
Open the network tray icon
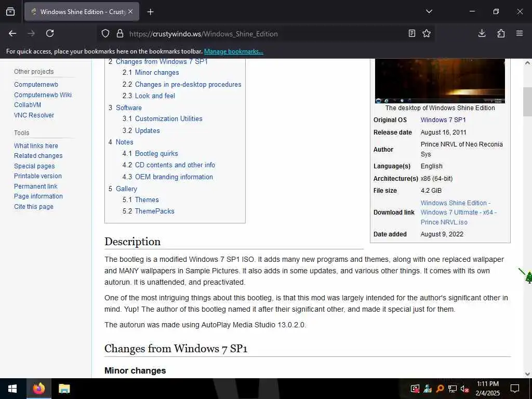(x=453, y=389)
